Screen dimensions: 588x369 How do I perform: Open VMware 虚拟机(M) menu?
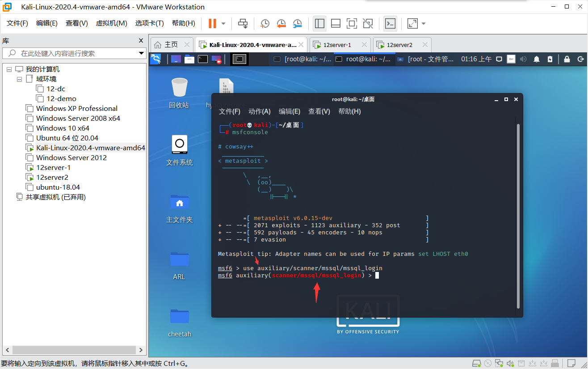pos(112,23)
